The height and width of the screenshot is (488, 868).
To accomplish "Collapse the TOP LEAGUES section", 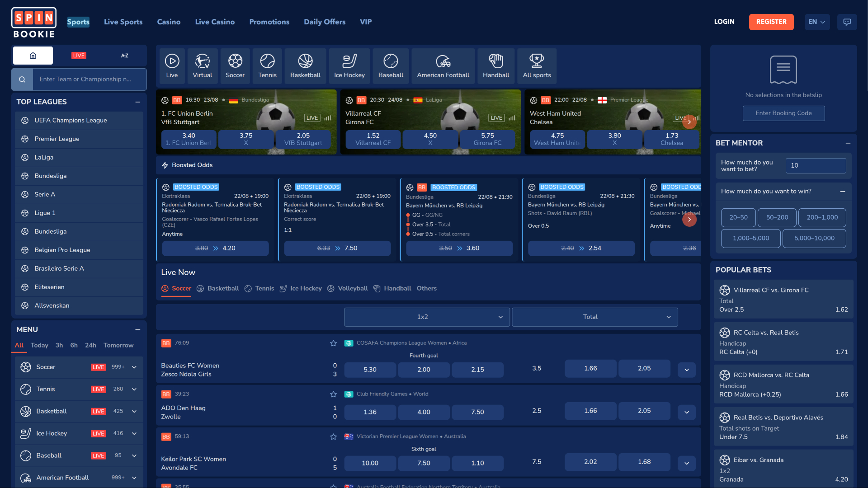I will coord(138,102).
